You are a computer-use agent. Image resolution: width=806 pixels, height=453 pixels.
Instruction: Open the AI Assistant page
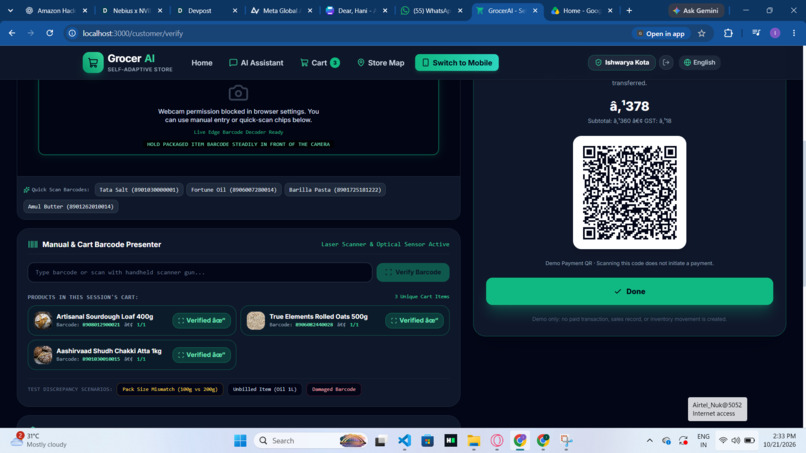pyautogui.click(x=256, y=63)
